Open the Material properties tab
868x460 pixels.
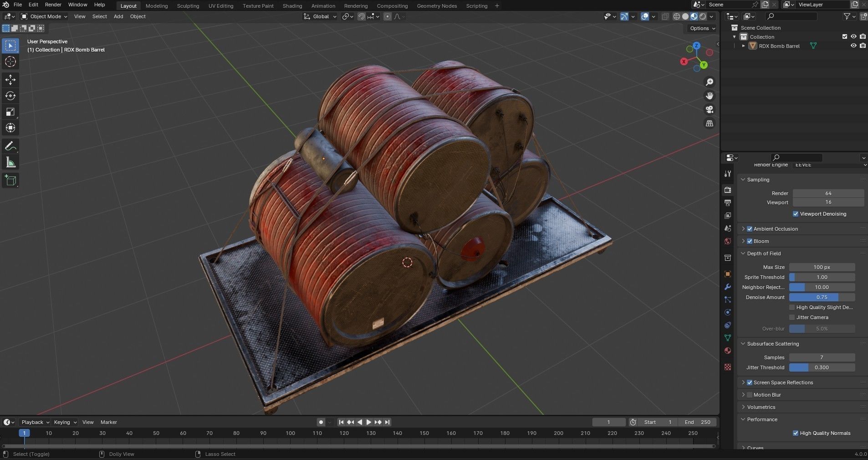tap(728, 351)
